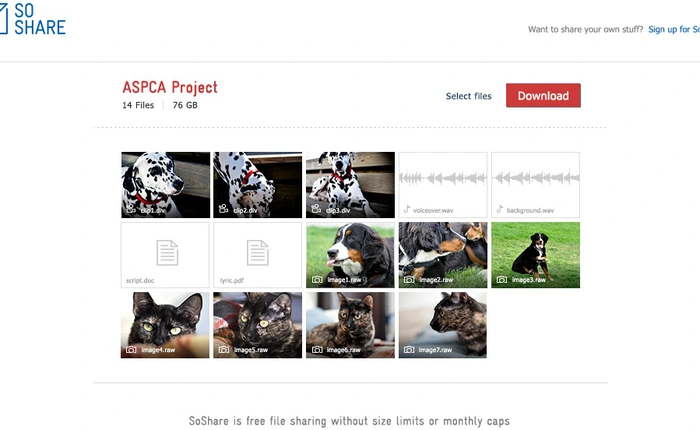Click the Sign up for SoShare link
The width and height of the screenshot is (700, 430).
tap(674, 29)
